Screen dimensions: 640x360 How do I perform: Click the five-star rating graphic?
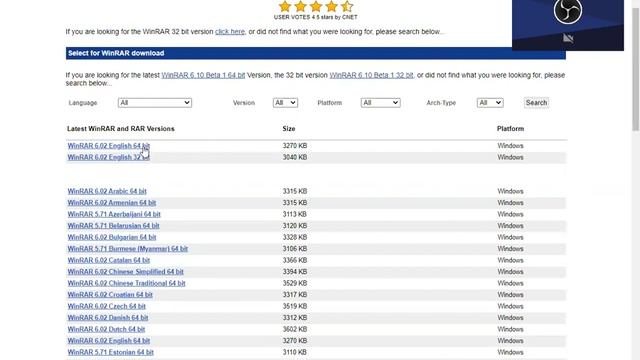click(316, 6)
